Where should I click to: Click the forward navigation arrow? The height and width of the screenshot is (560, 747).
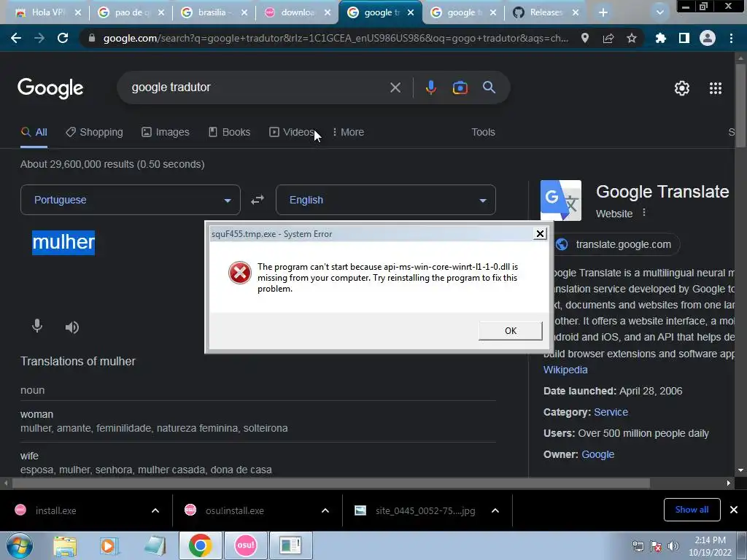point(39,38)
